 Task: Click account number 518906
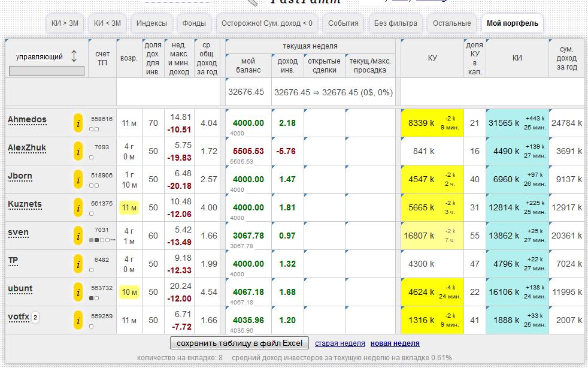(102, 176)
